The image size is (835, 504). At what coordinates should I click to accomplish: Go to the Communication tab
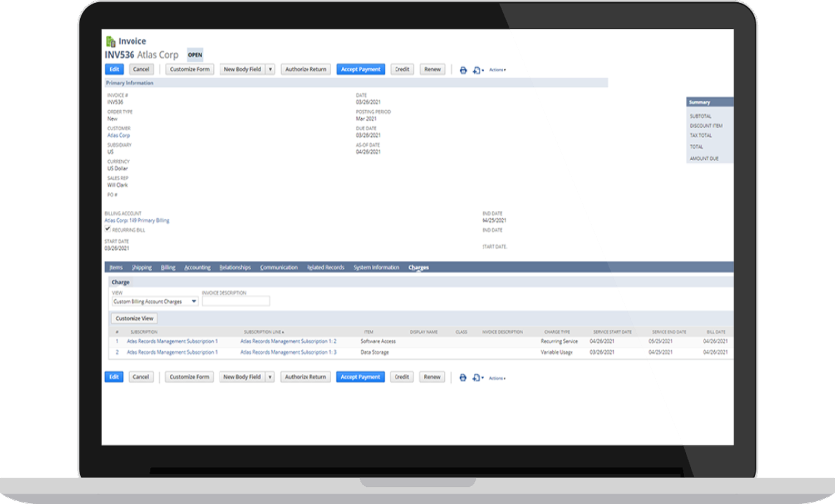279,268
